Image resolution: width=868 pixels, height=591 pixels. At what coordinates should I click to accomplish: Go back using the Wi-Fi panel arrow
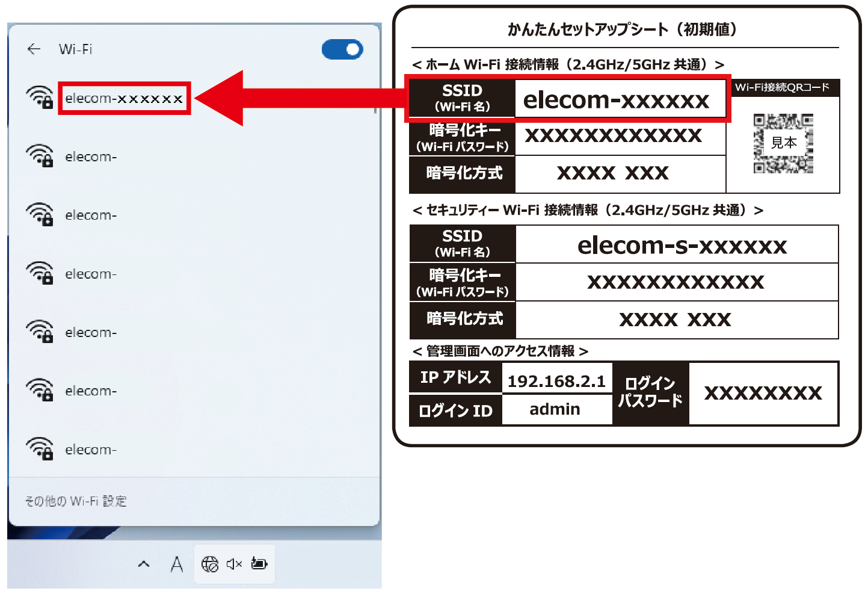point(34,49)
